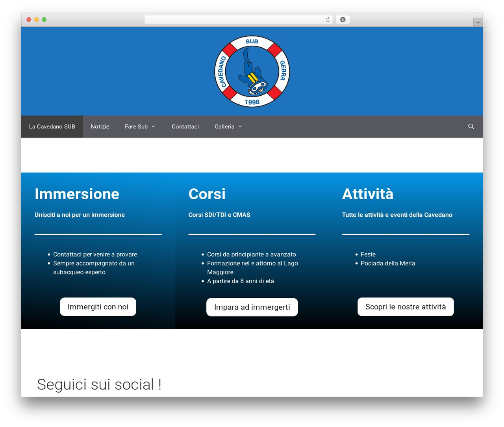The width and height of the screenshot is (504, 427).
Task: Click the Impara ad immergerti button
Action: click(x=252, y=307)
